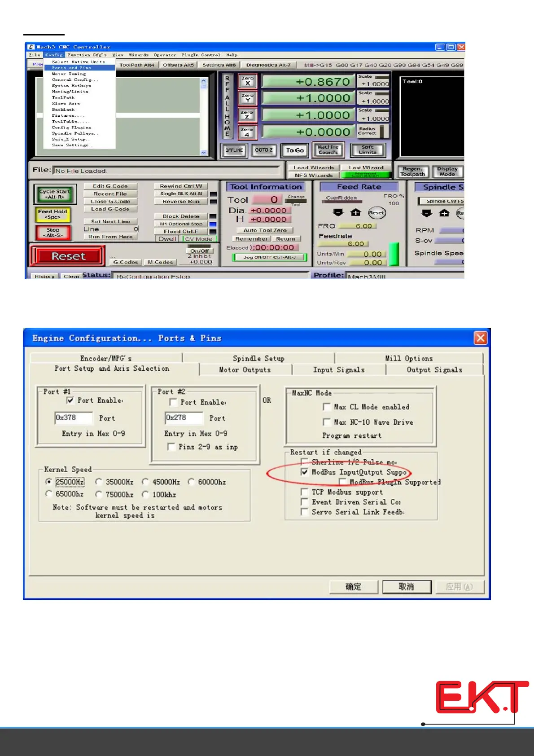This screenshot has width=534, height=756.
Task: Click Port #2 address field 0x278
Action: tap(184, 418)
